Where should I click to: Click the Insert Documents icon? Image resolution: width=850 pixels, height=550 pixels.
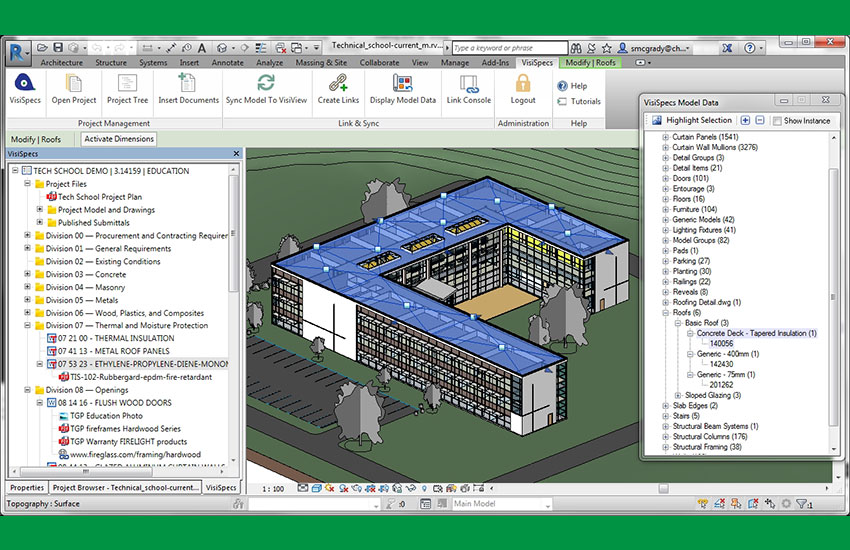coord(188,84)
